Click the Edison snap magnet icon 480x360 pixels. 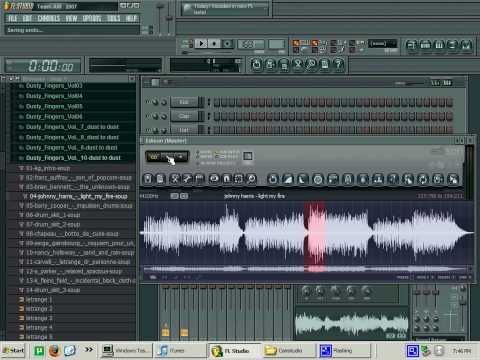[226, 179]
